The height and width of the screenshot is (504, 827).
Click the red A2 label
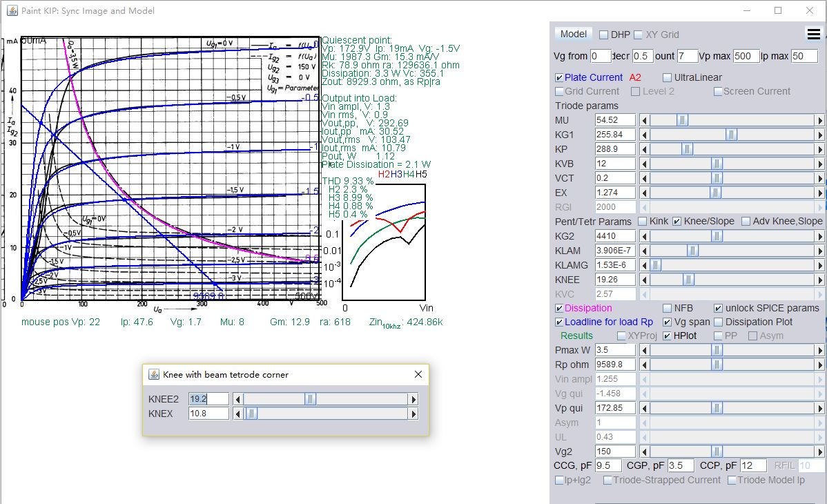[635, 77]
